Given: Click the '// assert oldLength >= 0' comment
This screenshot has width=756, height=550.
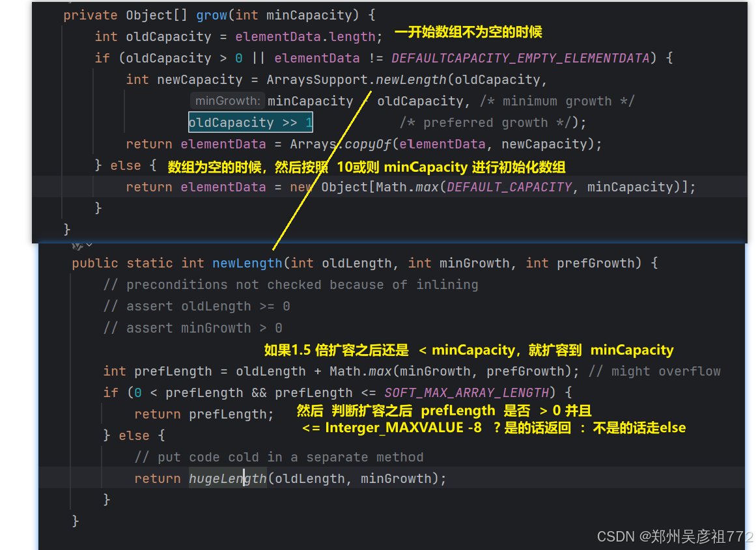Looking at the screenshot, I should click(197, 307).
